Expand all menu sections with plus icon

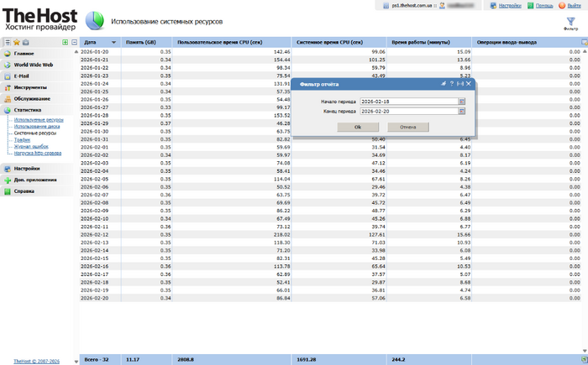pyautogui.click(x=66, y=41)
